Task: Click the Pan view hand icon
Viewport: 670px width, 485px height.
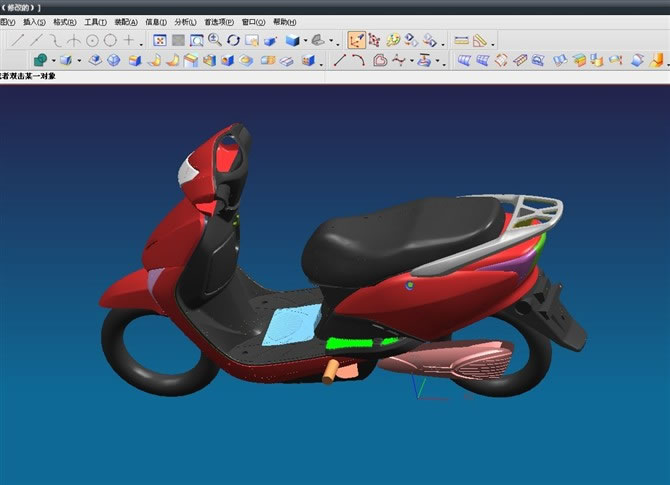Action: (252, 41)
